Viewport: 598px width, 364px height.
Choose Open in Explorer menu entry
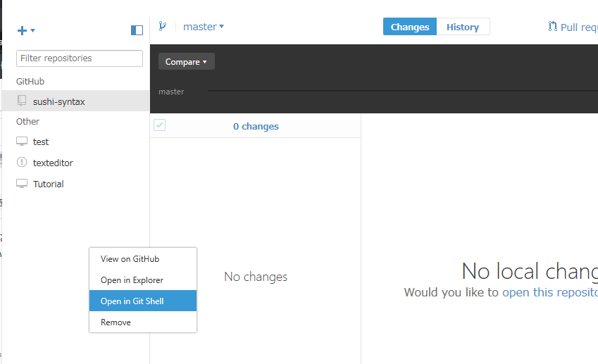click(143, 280)
